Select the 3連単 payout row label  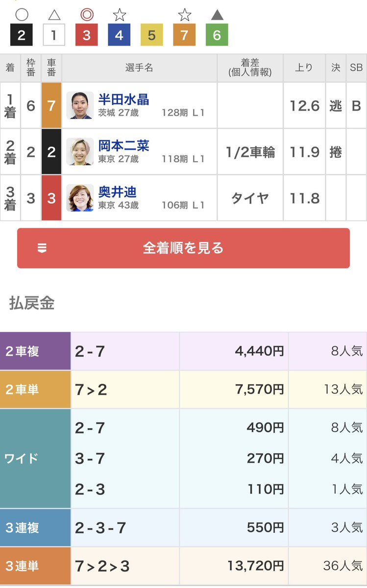(x=35, y=566)
